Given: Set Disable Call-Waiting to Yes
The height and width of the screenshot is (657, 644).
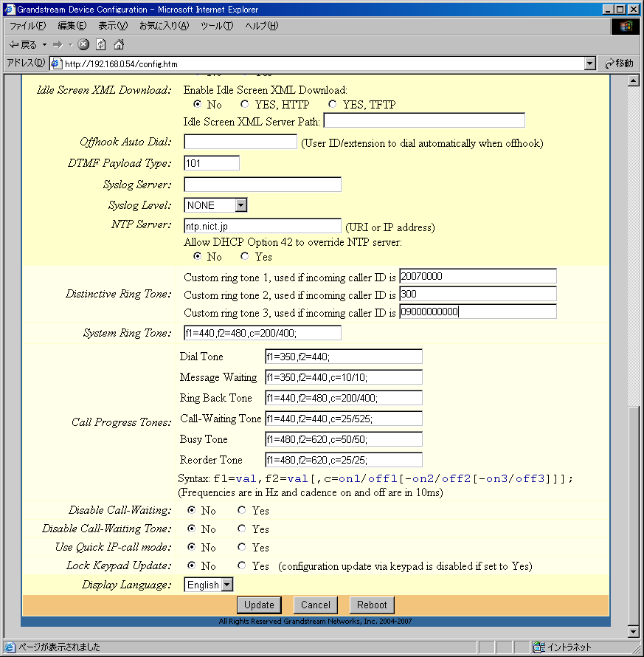Looking at the screenshot, I should tap(241, 510).
